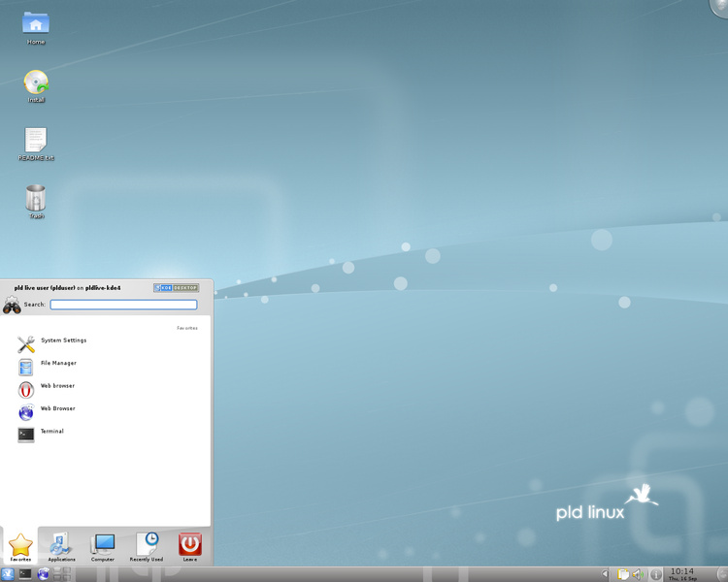The image size is (728, 582).
Task: Expand hidden system tray icons arrow
Action: pyautogui.click(x=605, y=574)
